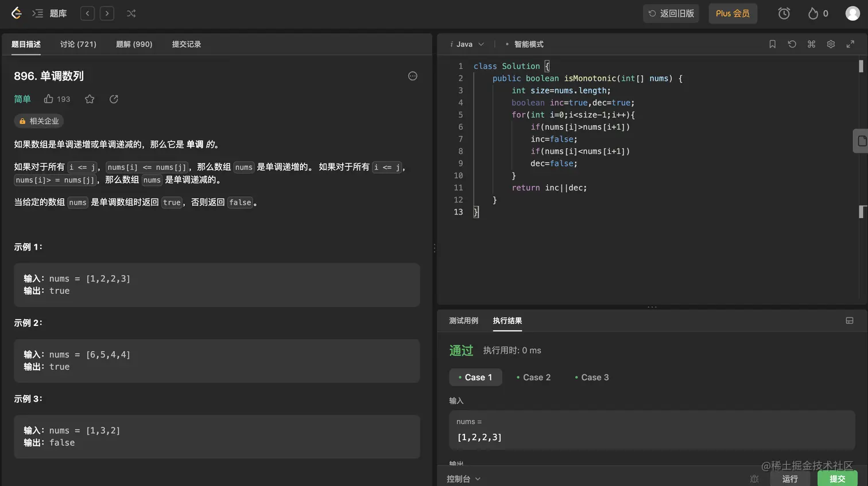Click the 运行 run button
The width and height of the screenshot is (868, 486).
[x=790, y=479]
